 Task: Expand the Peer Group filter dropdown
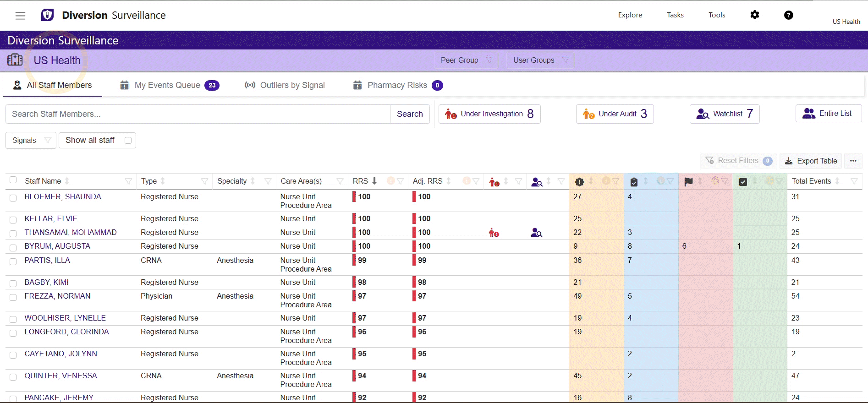[466, 60]
